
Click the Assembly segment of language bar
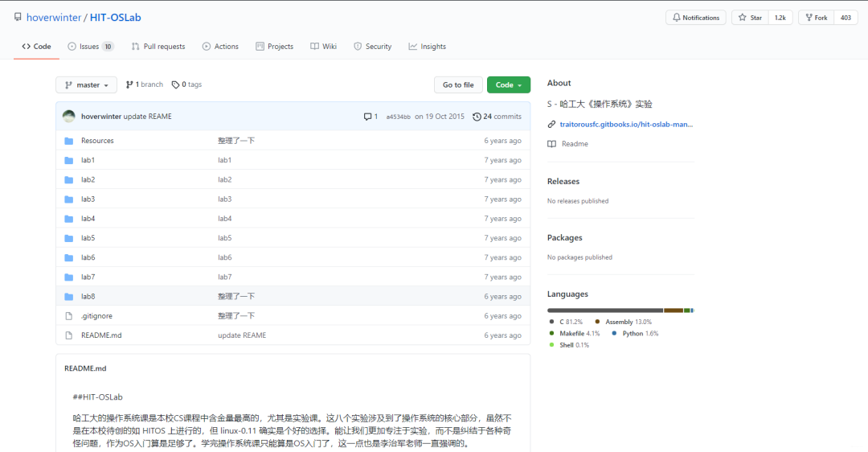pos(674,310)
